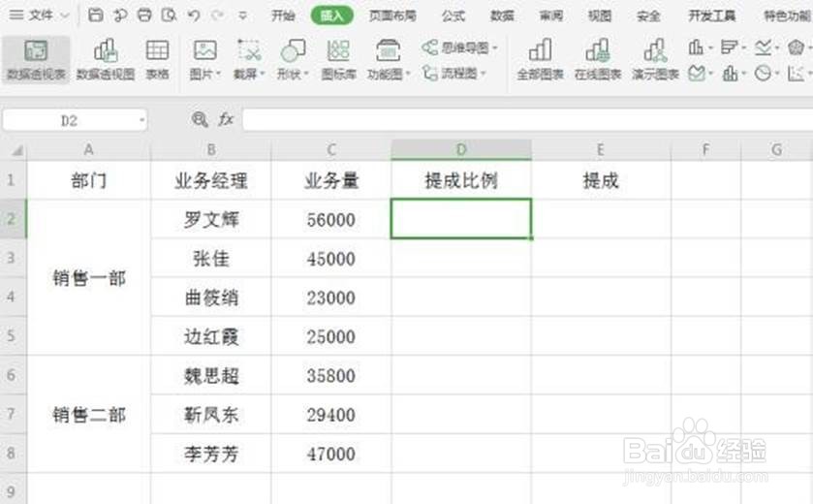
Task: Click the Print icon in quick access toolbar
Action: pos(144,16)
